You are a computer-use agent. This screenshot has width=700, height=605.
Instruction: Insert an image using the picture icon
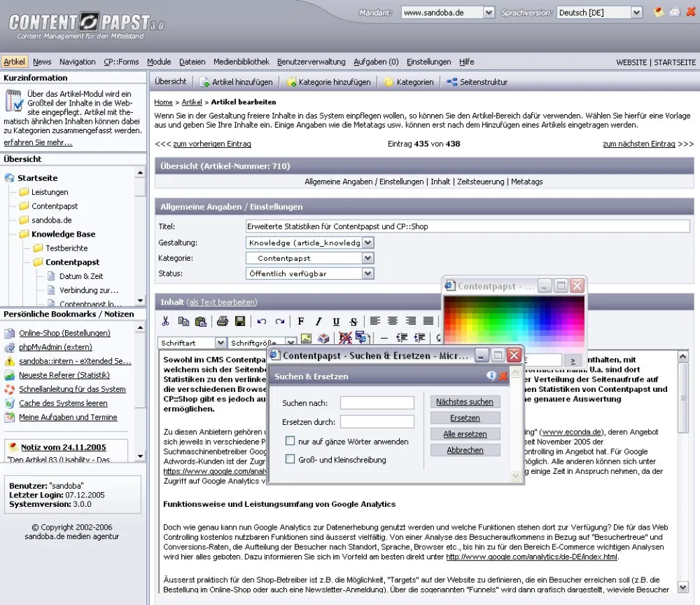(x=306, y=338)
